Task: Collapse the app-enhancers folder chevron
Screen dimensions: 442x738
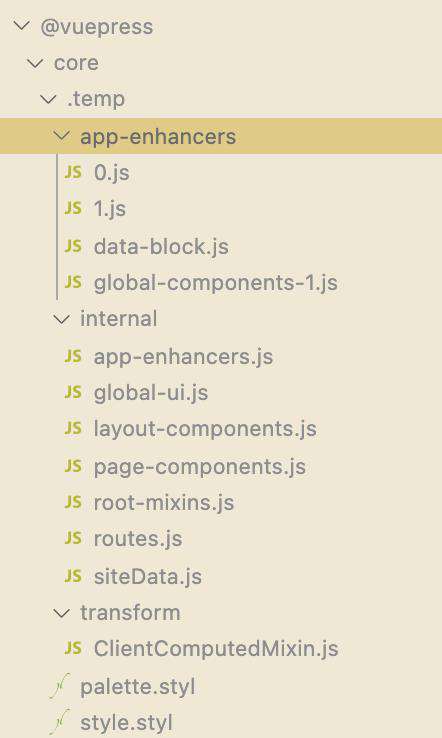Action: (x=61, y=136)
